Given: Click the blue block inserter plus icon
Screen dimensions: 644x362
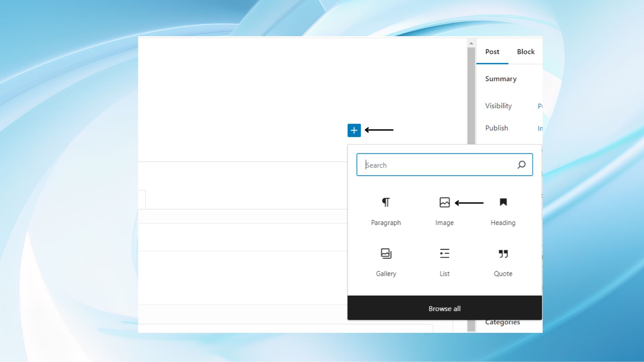Looking at the screenshot, I should click(354, 130).
